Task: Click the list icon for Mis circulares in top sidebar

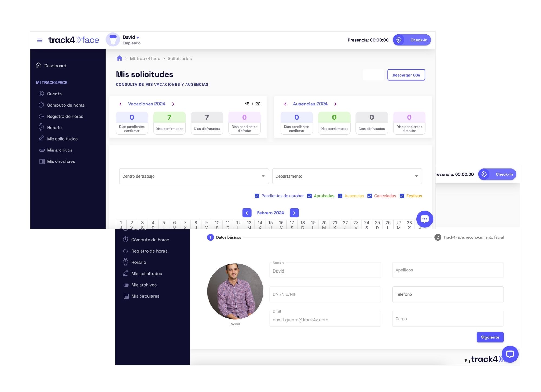Action: (x=42, y=161)
